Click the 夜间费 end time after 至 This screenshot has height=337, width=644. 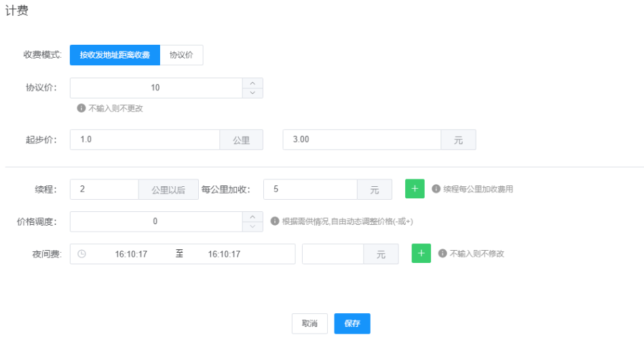pyautogui.click(x=224, y=254)
